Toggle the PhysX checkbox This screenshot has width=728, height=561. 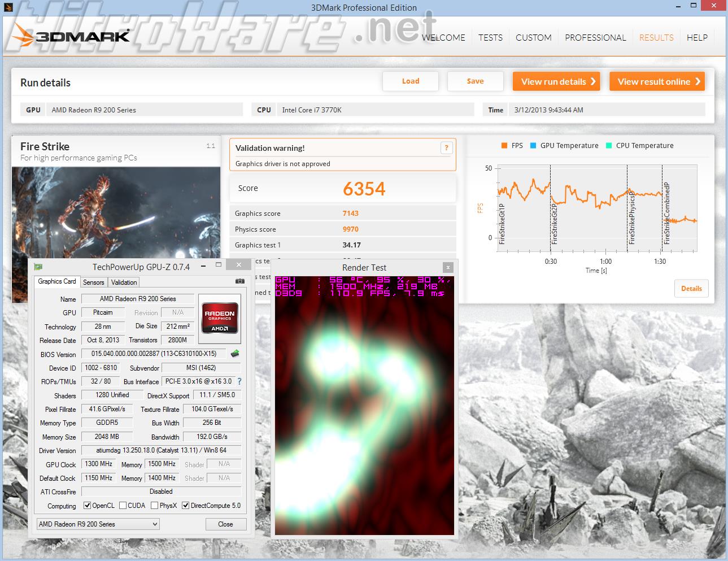point(154,506)
